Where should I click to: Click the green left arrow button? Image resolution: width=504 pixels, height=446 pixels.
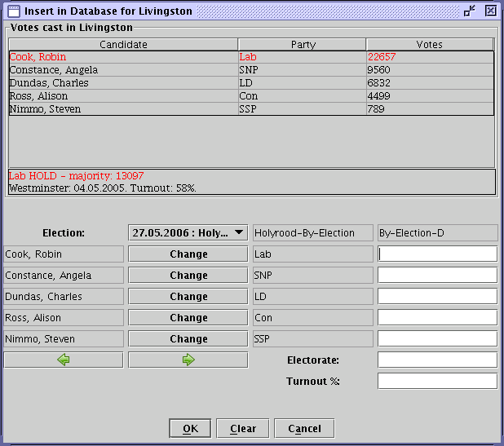coord(64,360)
